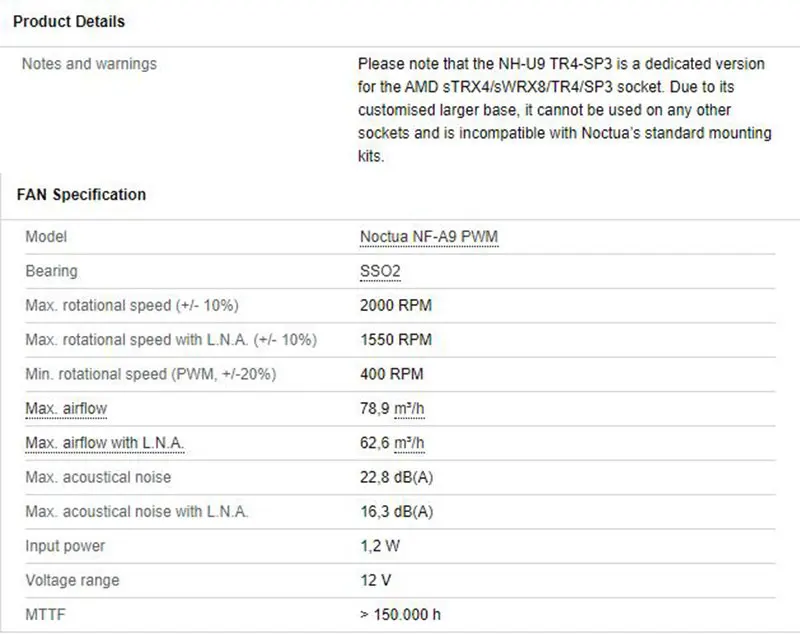The image size is (800, 634).
Task: Click the Noctua NF-A9 PWM model link
Action: (x=428, y=237)
